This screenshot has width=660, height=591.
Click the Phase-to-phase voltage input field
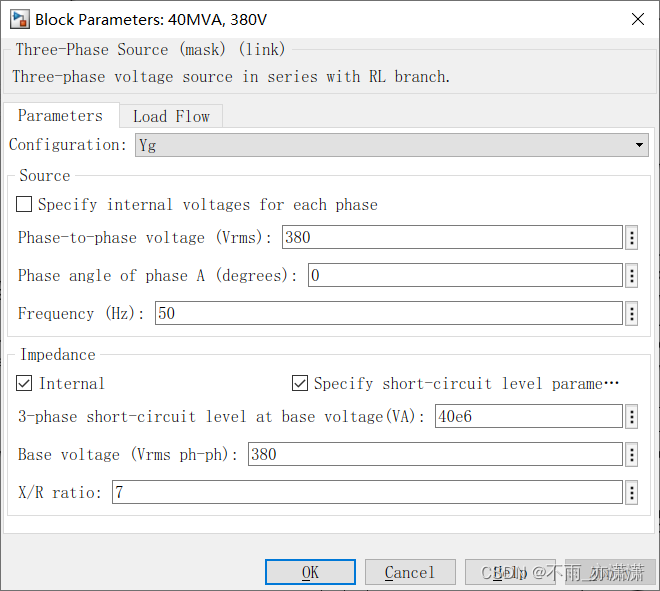point(452,238)
